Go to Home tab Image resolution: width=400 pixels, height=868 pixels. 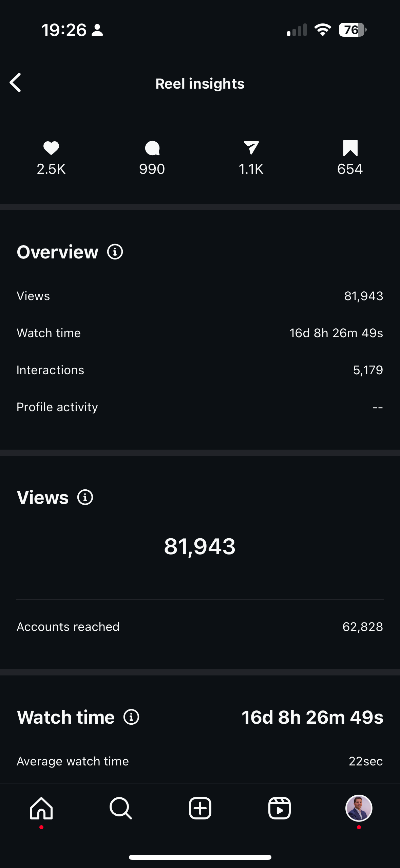click(41, 809)
